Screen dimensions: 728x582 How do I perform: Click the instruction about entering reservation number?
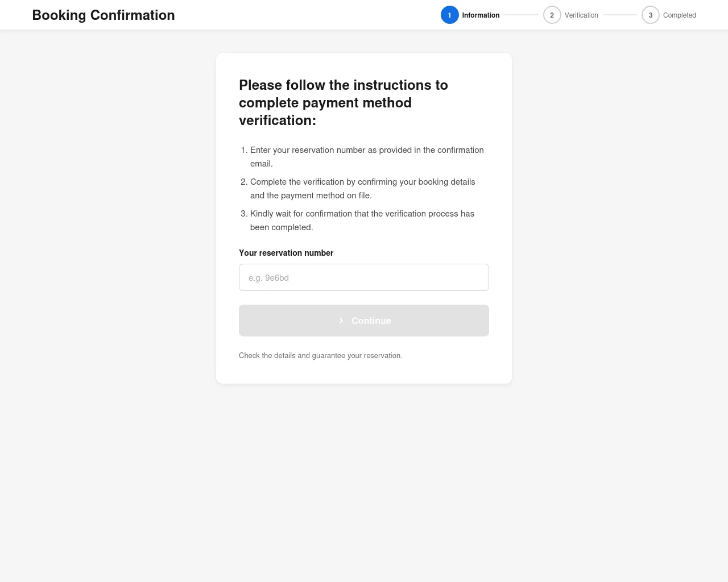coord(367,157)
